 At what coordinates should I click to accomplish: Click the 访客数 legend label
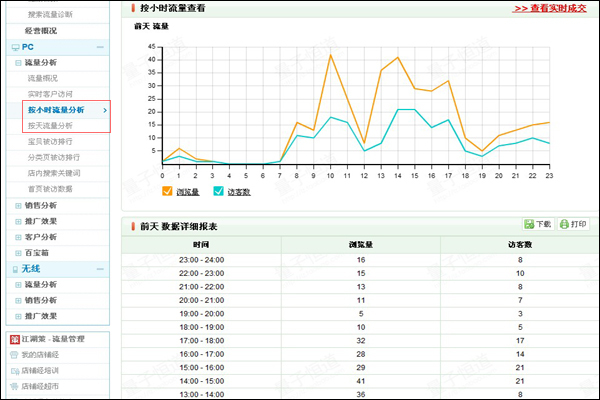pos(238,191)
